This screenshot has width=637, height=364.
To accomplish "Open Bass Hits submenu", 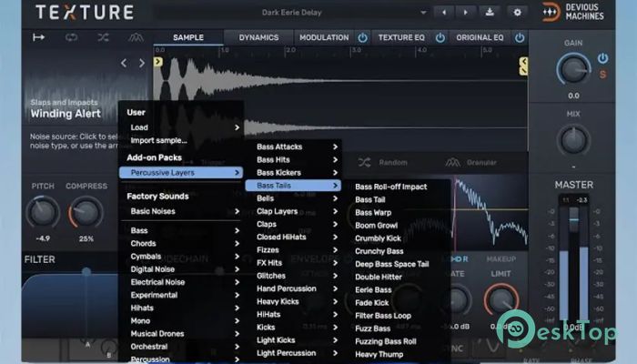I will [293, 159].
